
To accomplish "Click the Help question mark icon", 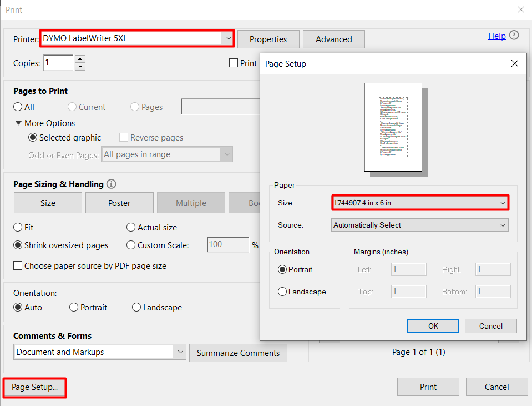I will pos(514,36).
